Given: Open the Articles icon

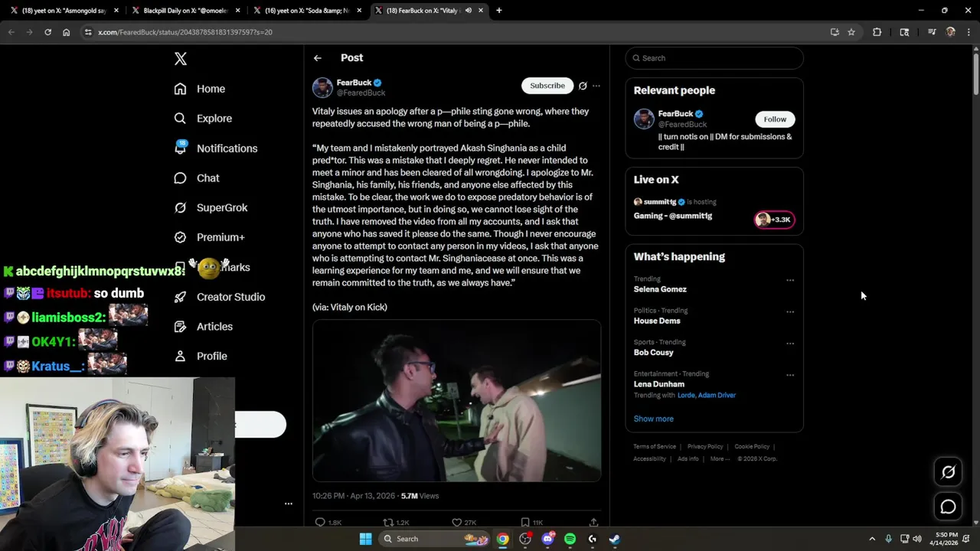Looking at the screenshot, I should pyautogui.click(x=180, y=327).
